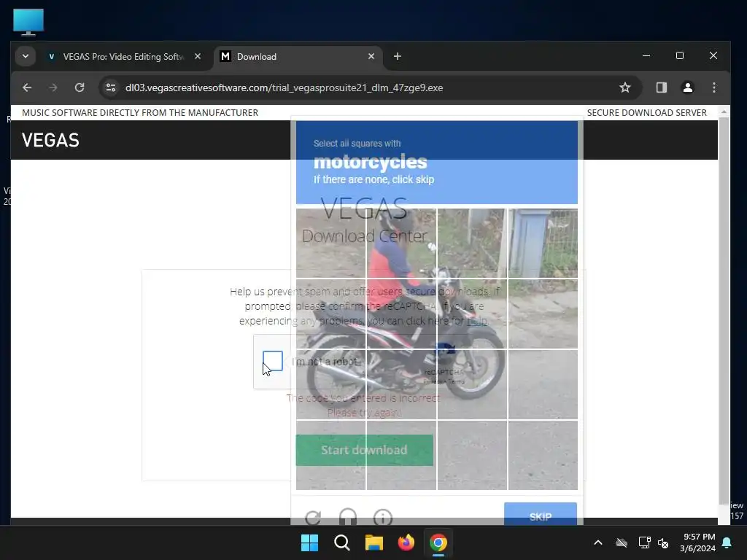747x560 pixels.
Task: Maximize the Chrome window
Action: tap(680, 55)
